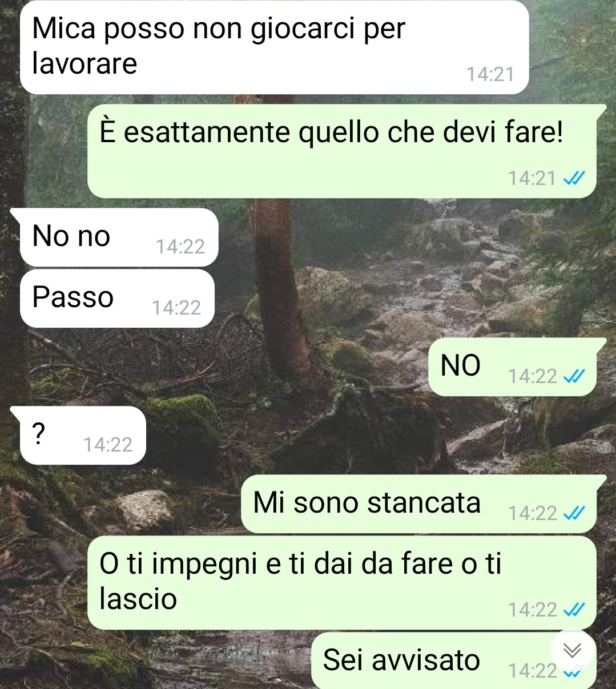Tap the 'No no' received message
This screenshot has height=689, width=616.
coord(114,237)
